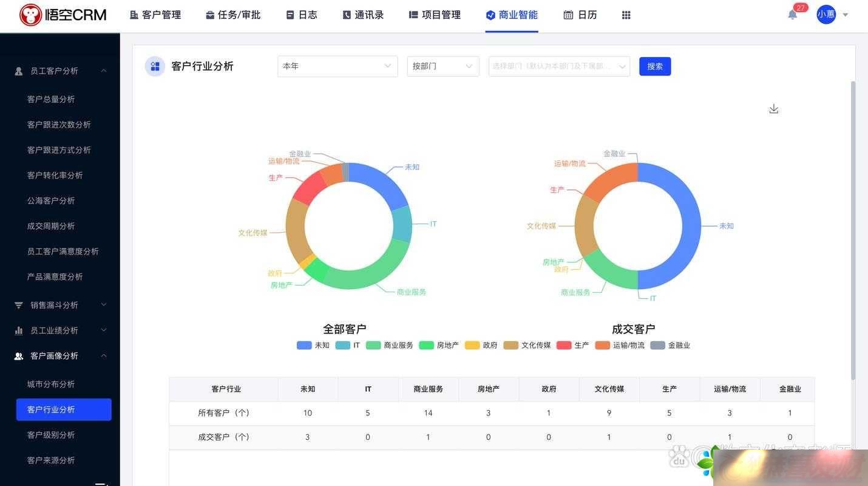This screenshot has width=868, height=486.
Task: Go to 公海客户分析 in sidebar
Action: coord(51,200)
